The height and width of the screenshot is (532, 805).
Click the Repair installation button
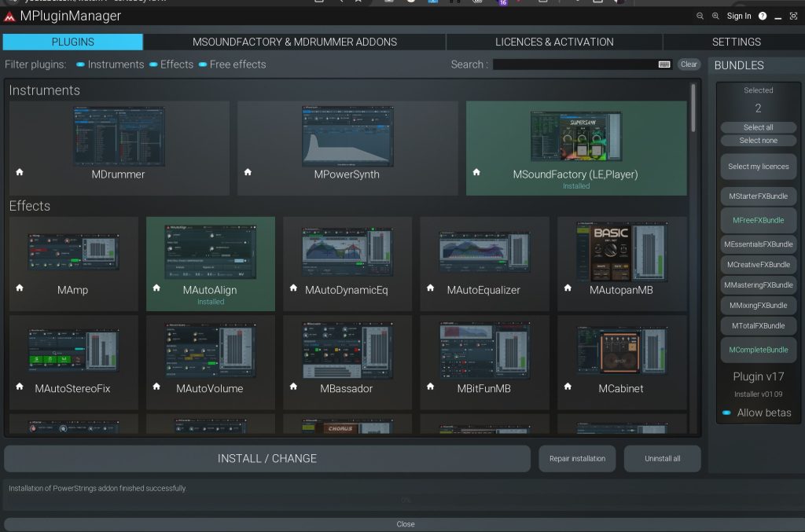pyautogui.click(x=578, y=459)
